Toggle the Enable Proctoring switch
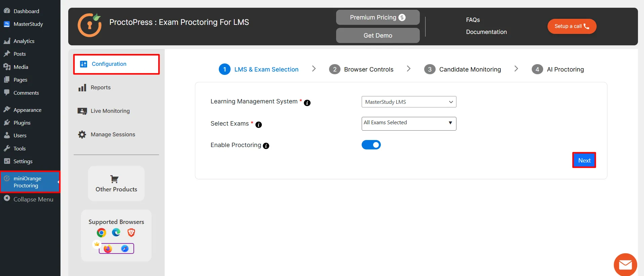The height and width of the screenshot is (276, 644). pos(371,145)
